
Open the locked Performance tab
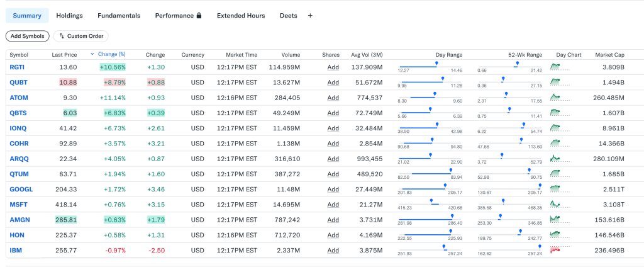(x=178, y=16)
